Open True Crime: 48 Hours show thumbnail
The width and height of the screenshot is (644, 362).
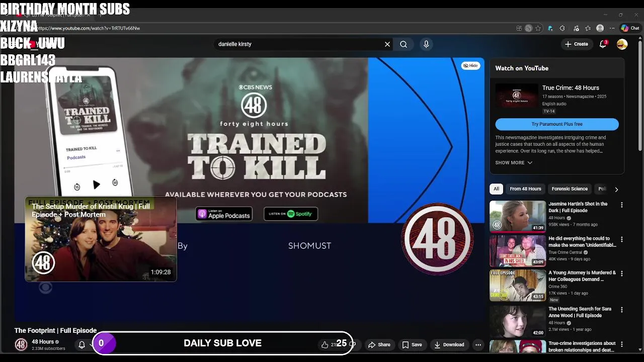tap(516, 96)
